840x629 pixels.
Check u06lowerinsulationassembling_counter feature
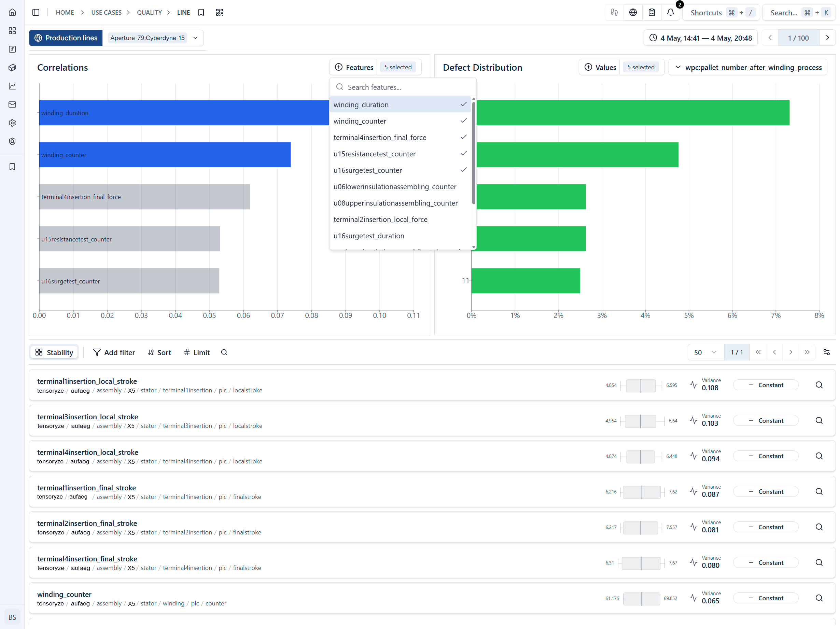point(400,186)
